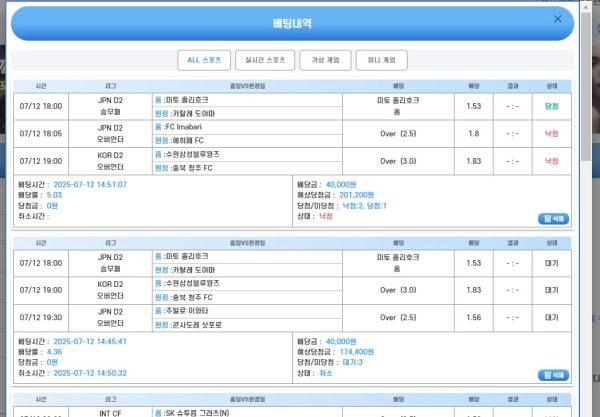
Task: Switch to the 실시간 스포츠 tab
Action: 265,60
